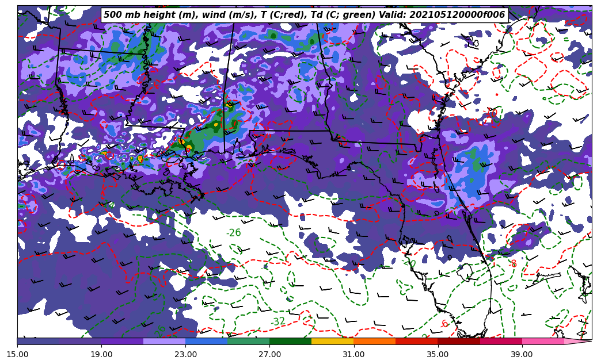Select the bright red colorbar segment
597x364 pixels.
(x=416, y=341)
